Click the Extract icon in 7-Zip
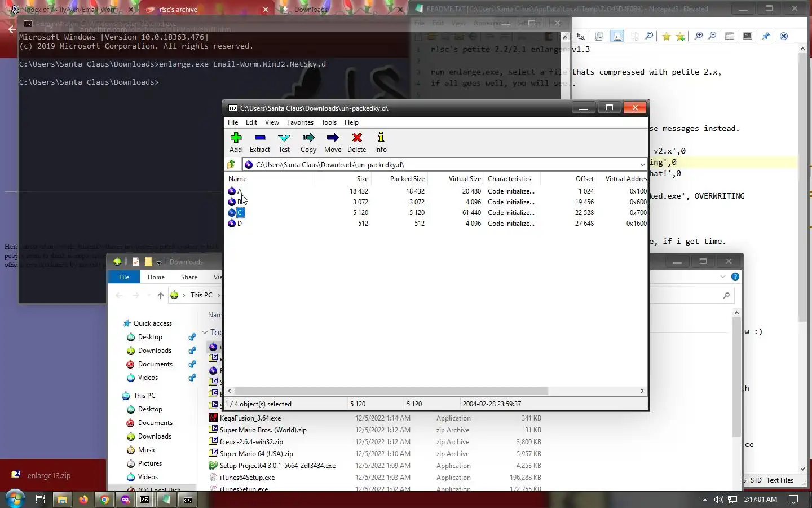The width and height of the screenshot is (812, 508). point(260,142)
